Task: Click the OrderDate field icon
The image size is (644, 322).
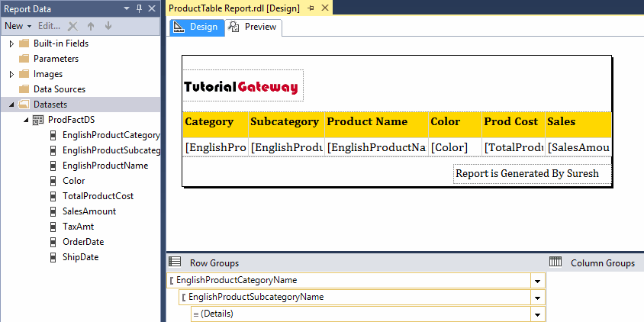Action: coord(53,241)
